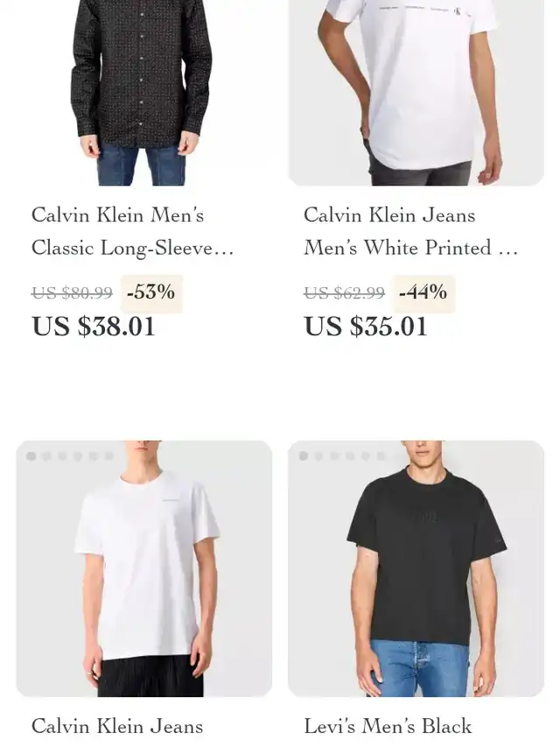Open the white printed Calvin Klein tee photo
Screen dimensions: 560x747
(x=416, y=93)
